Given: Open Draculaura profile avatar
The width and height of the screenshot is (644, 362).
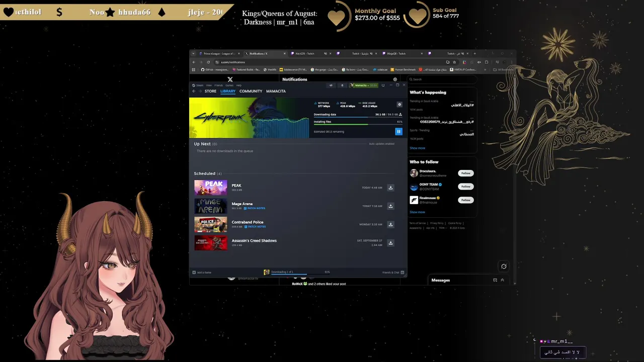Looking at the screenshot, I should (x=414, y=173).
